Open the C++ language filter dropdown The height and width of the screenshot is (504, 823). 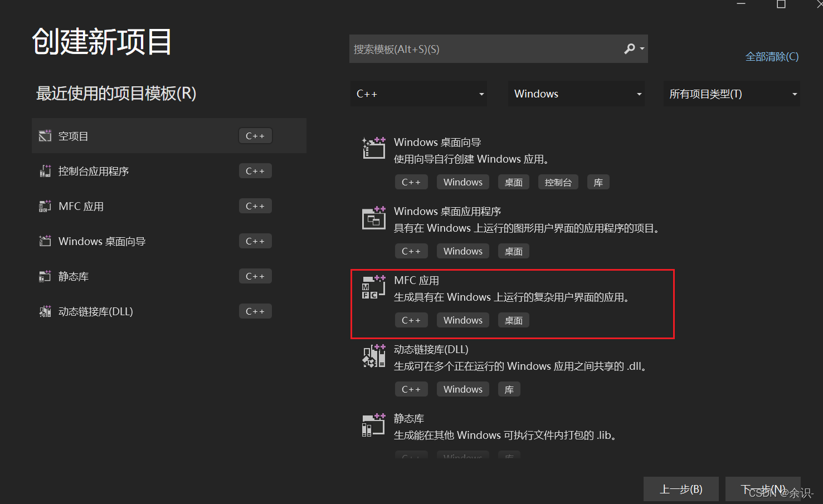(418, 94)
